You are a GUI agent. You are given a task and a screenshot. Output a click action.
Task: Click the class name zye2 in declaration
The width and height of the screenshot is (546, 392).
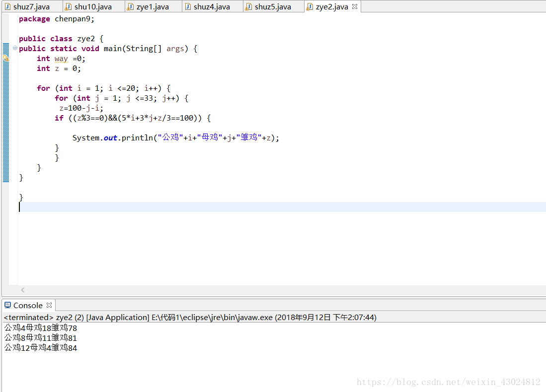[86, 39]
